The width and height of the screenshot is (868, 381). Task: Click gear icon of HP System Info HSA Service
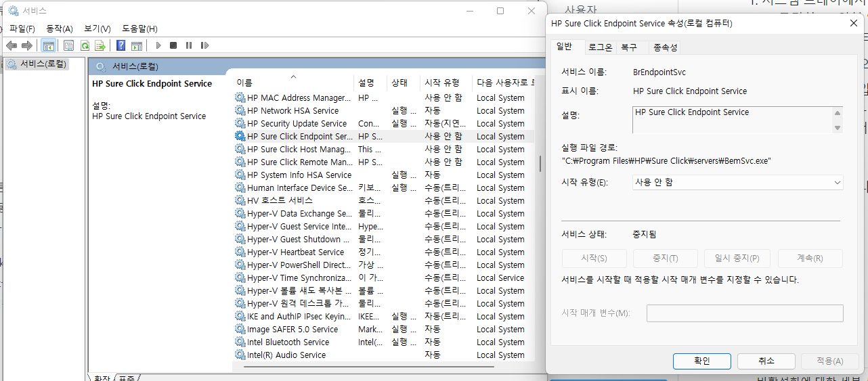click(x=240, y=175)
